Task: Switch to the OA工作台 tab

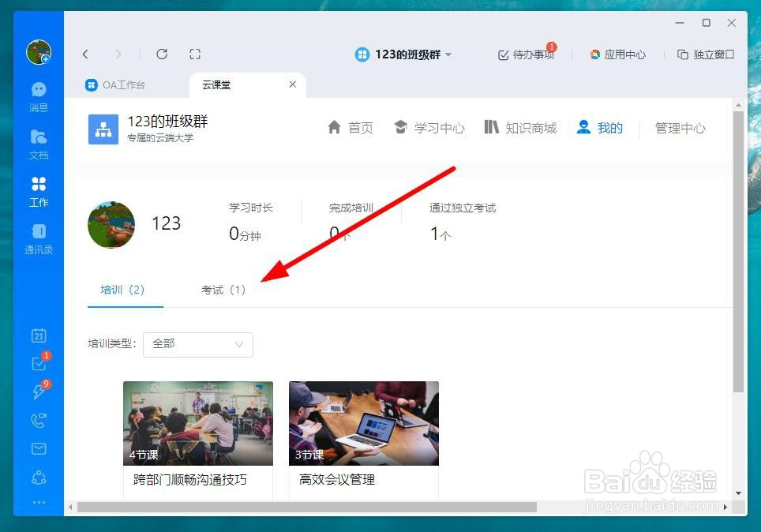Action: click(x=115, y=85)
